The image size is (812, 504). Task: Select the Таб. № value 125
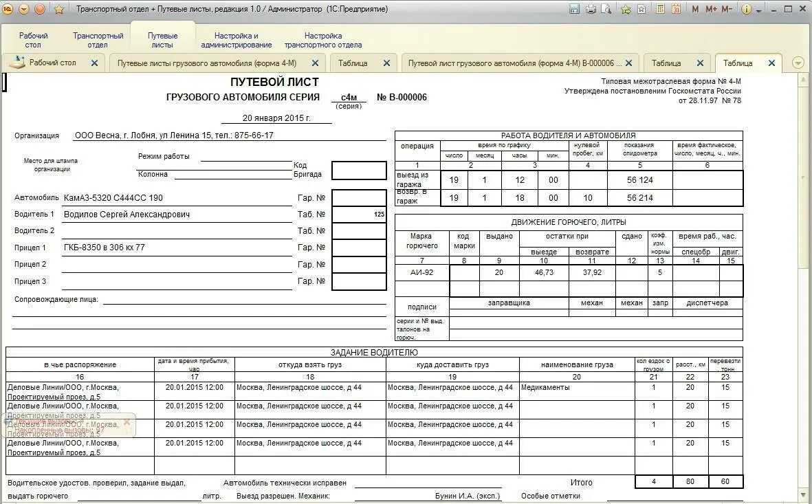(x=379, y=214)
